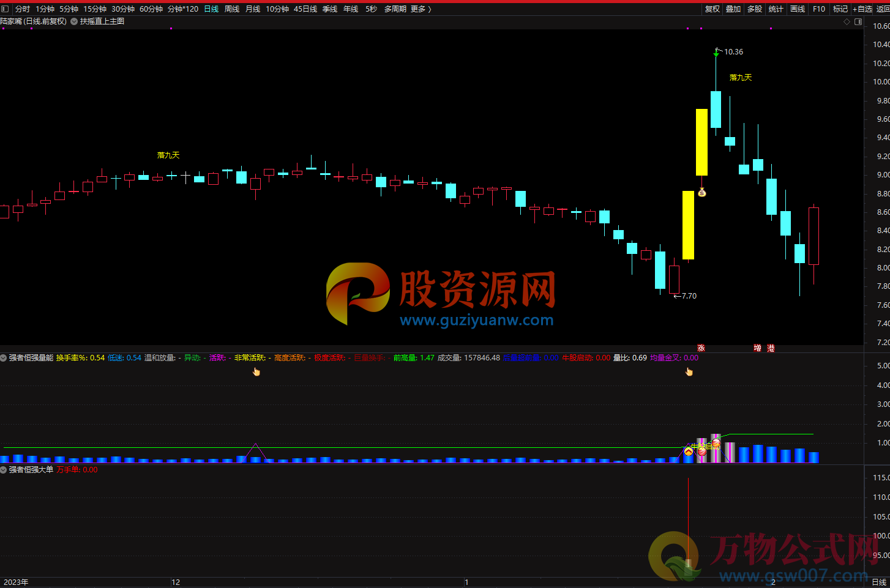Click the 返回 back button
The image size is (890, 588).
pyautogui.click(x=883, y=9)
